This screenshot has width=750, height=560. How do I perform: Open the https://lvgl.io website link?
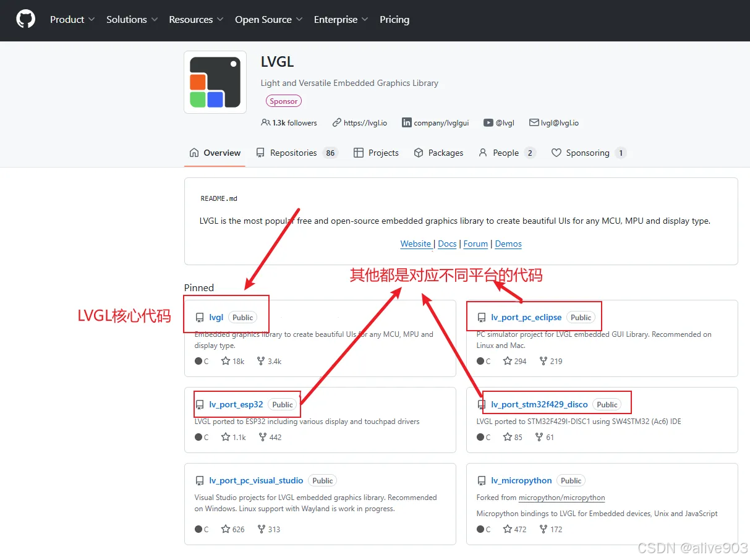point(359,123)
